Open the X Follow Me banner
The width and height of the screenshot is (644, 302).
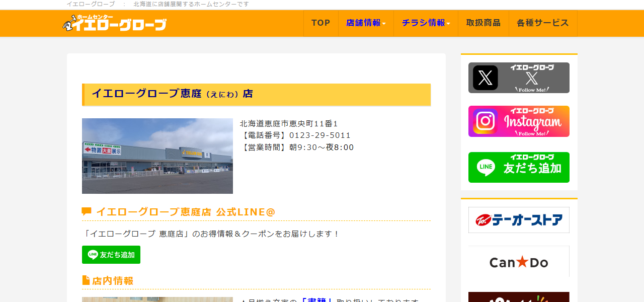click(x=519, y=78)
